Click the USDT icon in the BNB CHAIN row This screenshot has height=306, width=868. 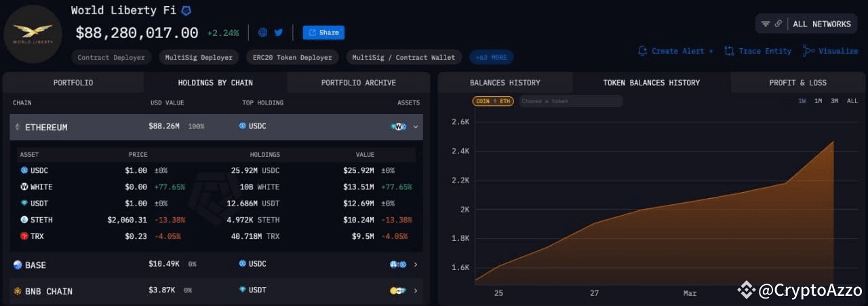242,290
